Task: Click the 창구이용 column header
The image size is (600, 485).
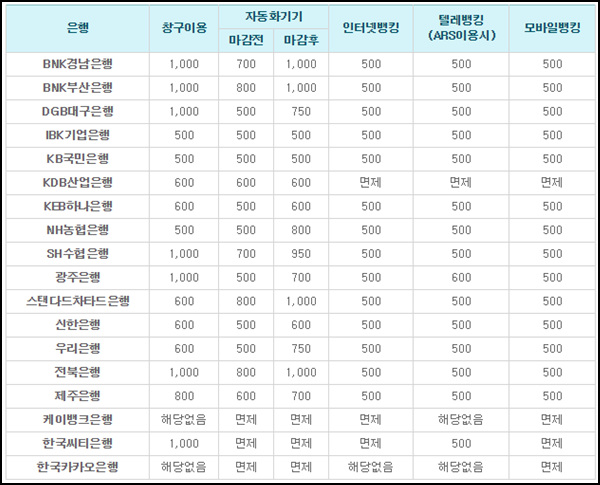Action: click(184, 28)
